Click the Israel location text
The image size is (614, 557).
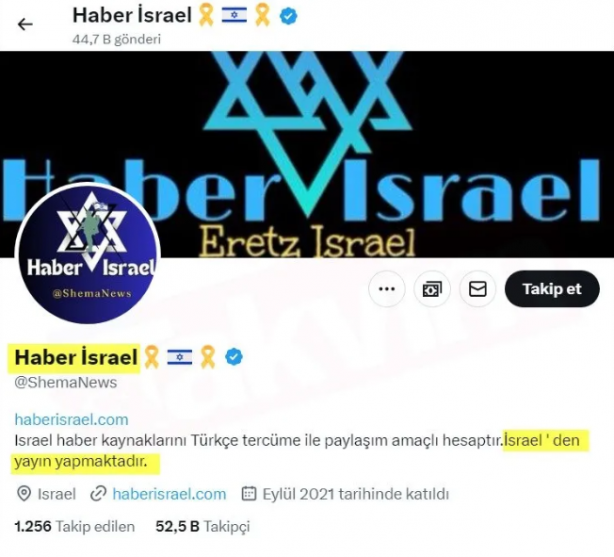click(56, 494)
